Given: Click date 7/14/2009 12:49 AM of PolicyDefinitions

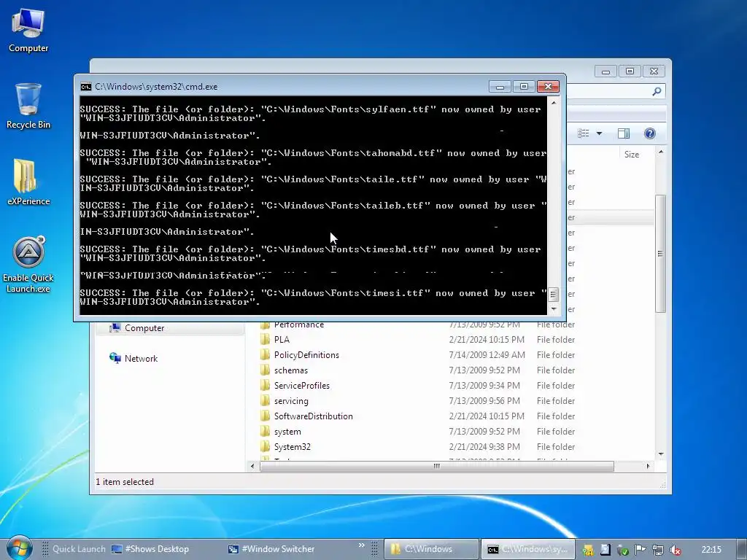Looking at the screenshot, I should pos(487,355).
